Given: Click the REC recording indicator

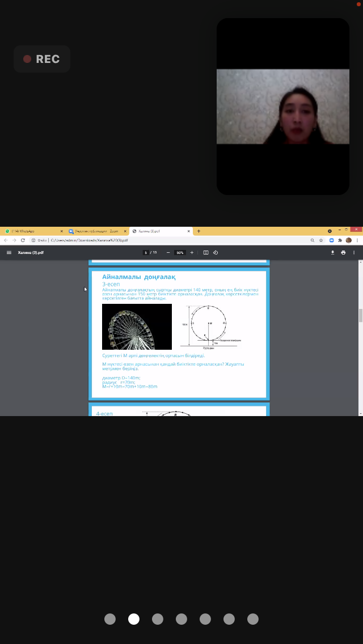Looking at the screenshot, I should coord(42,59).
